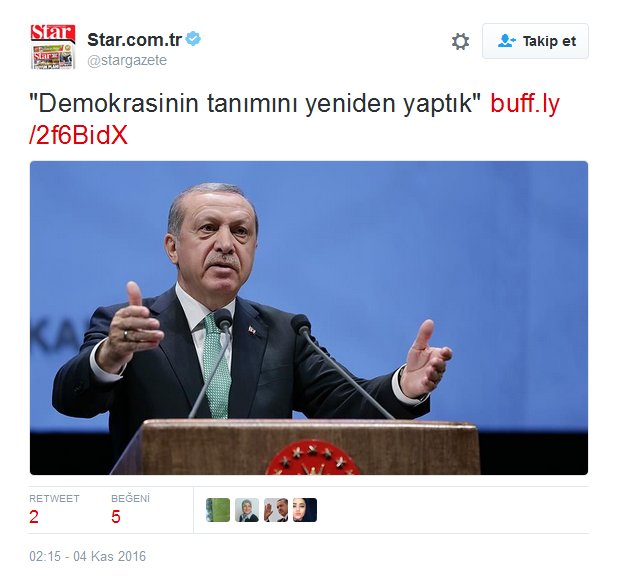This screenshot has height=579, width=628.
Task: View the 2 retweets list
Action: pyautogui.click(x=34, y=517)
